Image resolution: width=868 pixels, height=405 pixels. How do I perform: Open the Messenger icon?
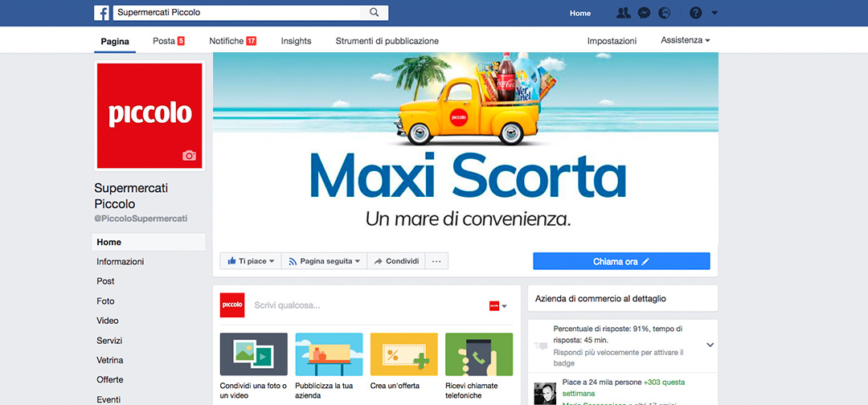pos(644,13)
